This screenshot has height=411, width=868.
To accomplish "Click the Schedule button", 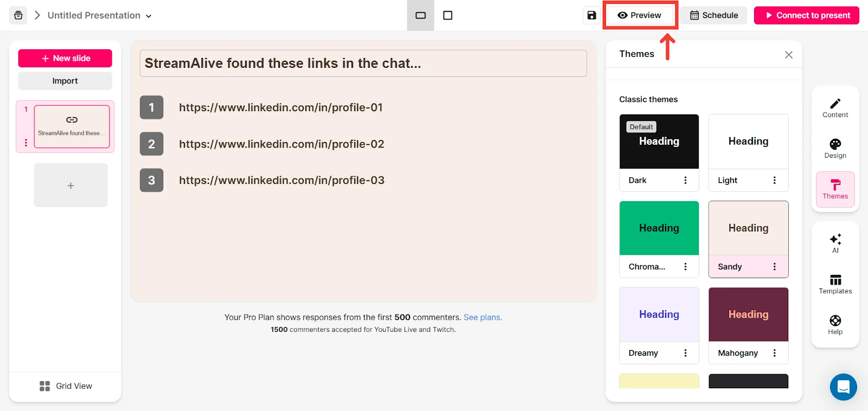I will pos(714,15).
